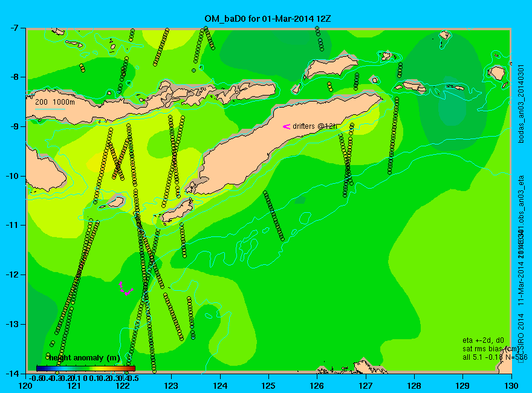Click latitude tick label -7
This screenshot has width=532, height=393.
(x=16, y=28)
